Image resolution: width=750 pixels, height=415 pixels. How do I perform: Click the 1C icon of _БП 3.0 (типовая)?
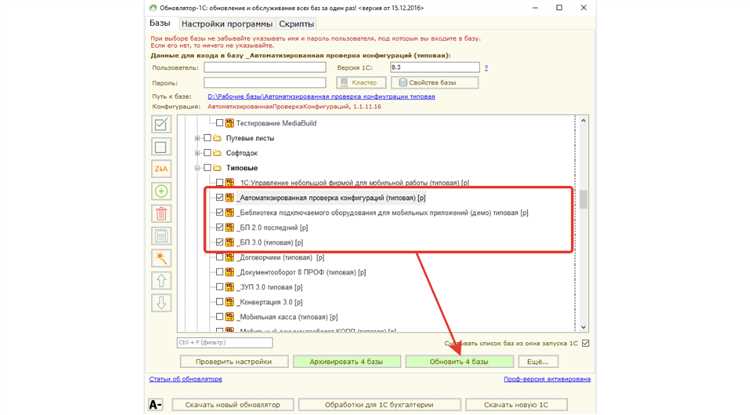(x=230, y=242)
